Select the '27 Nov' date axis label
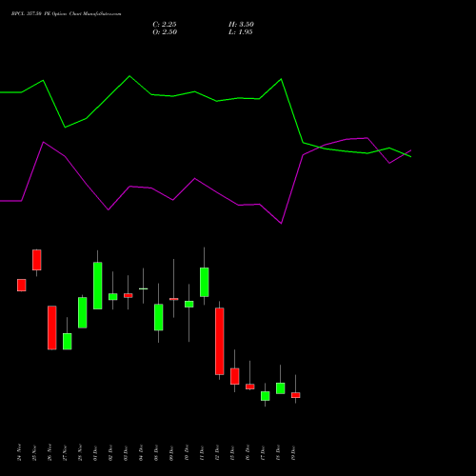The height and width of the screenshot is (476, 476). coord(65,452)
